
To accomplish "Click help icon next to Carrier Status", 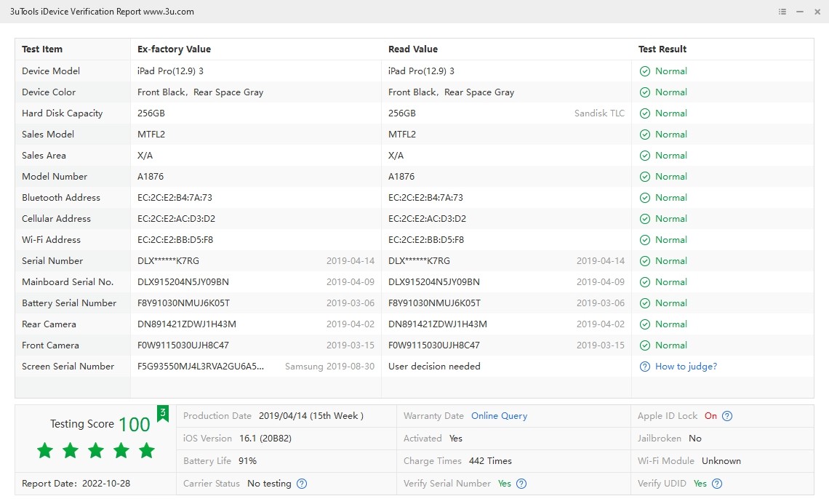I will [x=302, y=484].
